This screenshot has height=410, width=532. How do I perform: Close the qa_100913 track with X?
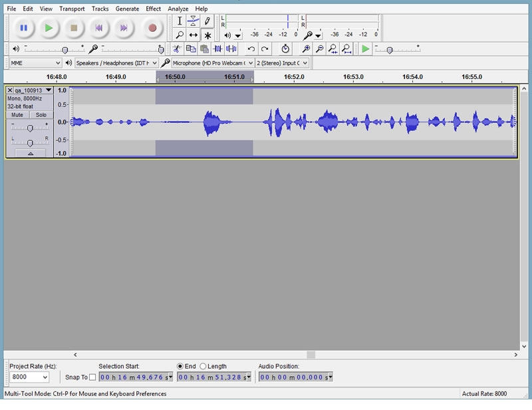point(10,90)
